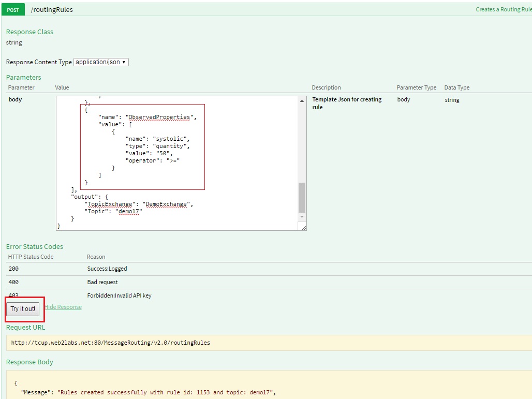Screen dimensions: 532x399
Task: Click the Bad request reason text
Action: click(x=102, y=282)
